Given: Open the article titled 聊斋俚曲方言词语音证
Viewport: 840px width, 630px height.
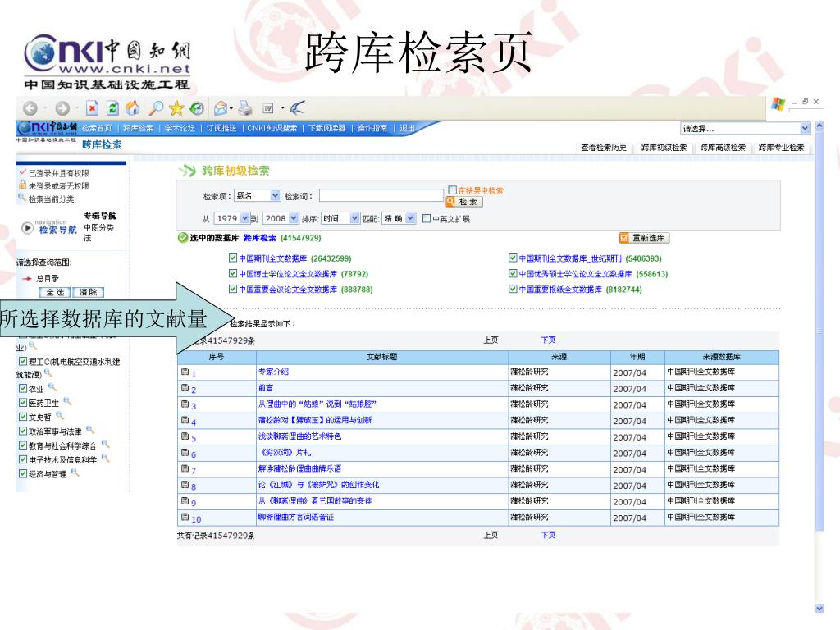Looking at the screenshot, I should (295, 517).
